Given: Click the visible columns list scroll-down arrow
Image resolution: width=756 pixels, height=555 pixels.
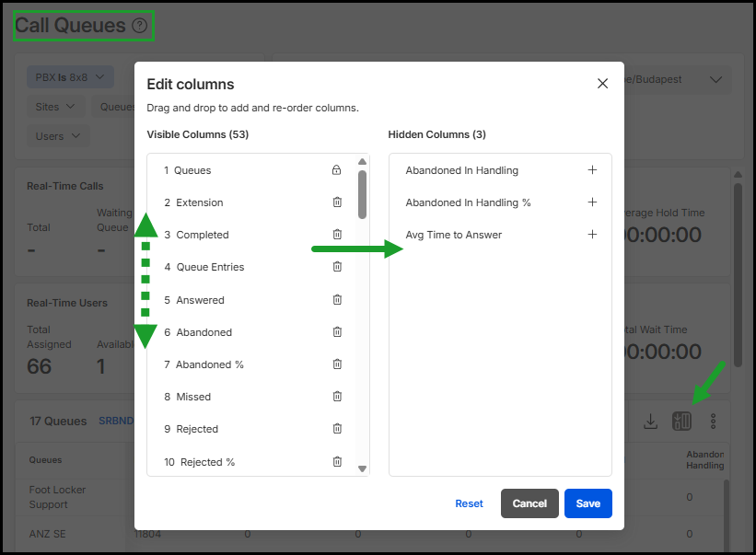Looking at the screenshot, I should 362,468.
